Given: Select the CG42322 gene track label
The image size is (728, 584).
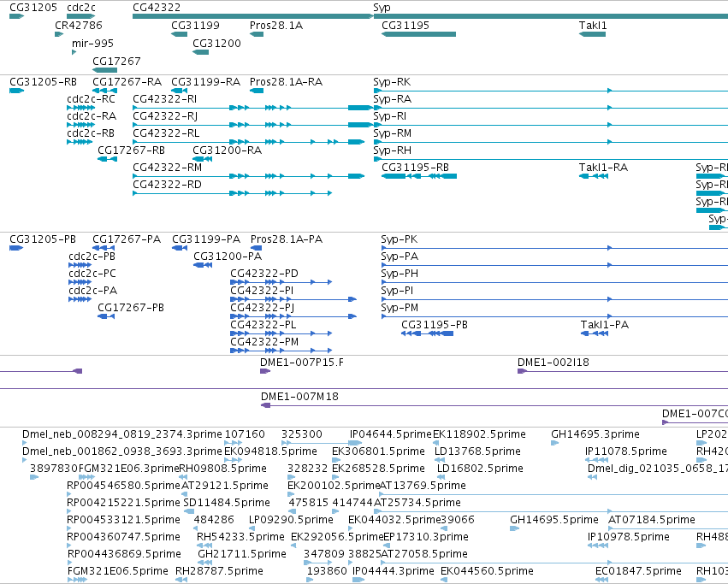Looking at the screenshot, I should pos(157,8).
